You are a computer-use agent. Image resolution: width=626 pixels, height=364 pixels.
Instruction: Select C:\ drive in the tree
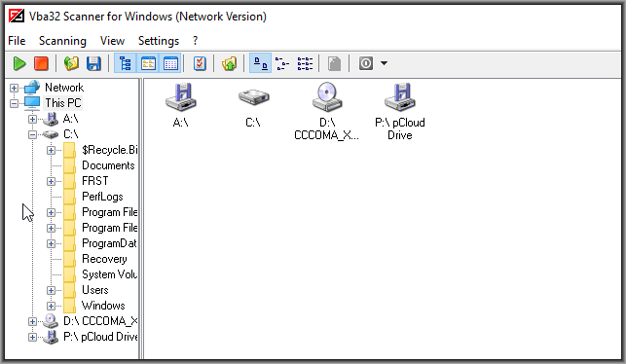(71, 134)
